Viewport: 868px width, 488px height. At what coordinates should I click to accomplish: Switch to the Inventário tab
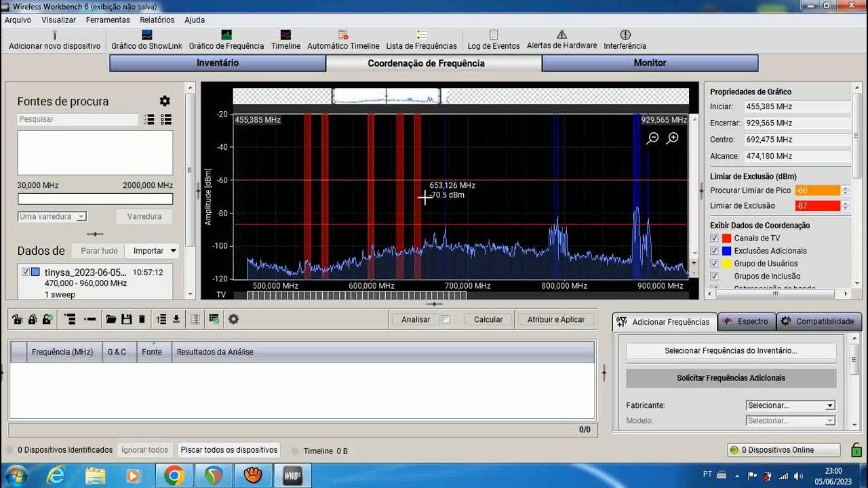tap(218, 63)
